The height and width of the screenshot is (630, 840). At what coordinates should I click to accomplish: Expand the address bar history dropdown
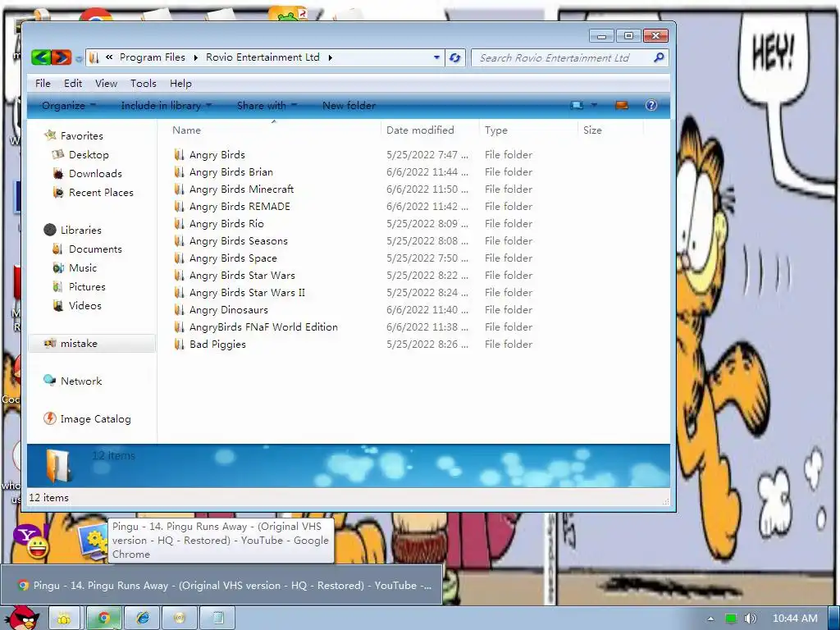(x=436, y=57)
